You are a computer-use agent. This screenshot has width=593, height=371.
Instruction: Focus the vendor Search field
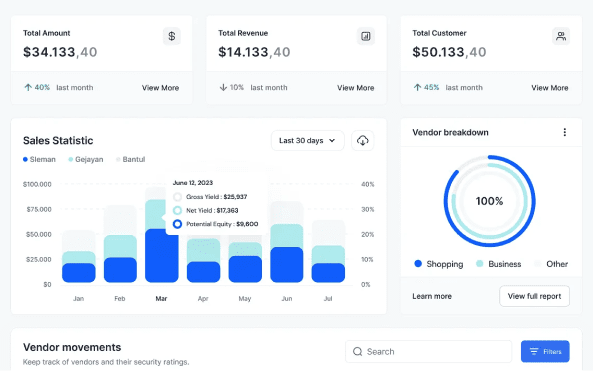[x=428, y=352]
